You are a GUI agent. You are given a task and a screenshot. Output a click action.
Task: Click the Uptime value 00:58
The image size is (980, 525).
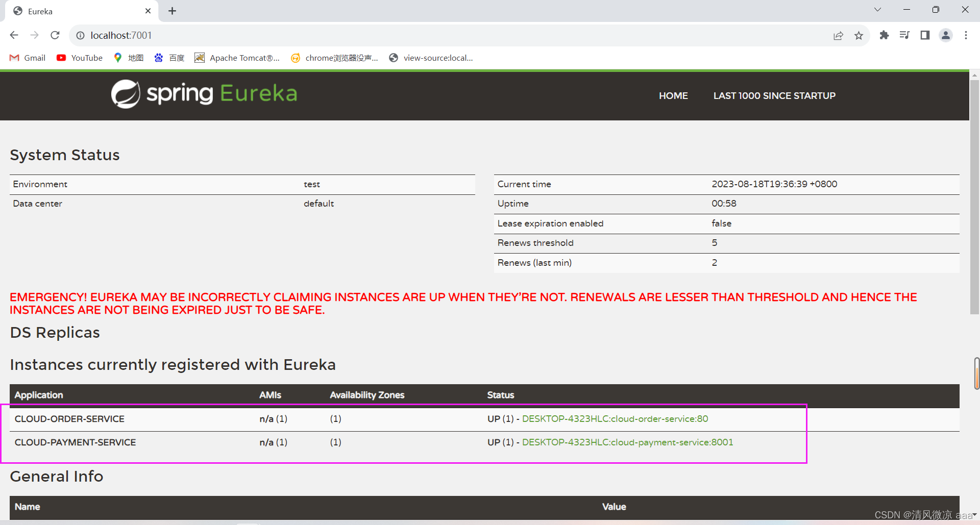pyautogui.click(x=724, y=203)
